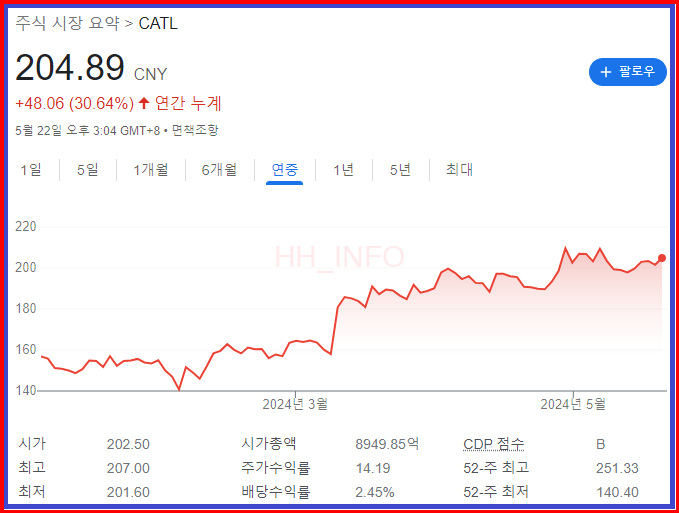This screenshot has height=513, width=679.
Task: Show the 최대 max range tab
Action: [459, 170]
